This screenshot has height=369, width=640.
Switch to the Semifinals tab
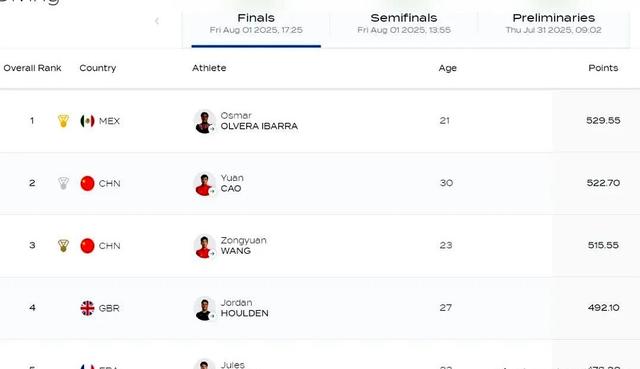click(404, 24)
